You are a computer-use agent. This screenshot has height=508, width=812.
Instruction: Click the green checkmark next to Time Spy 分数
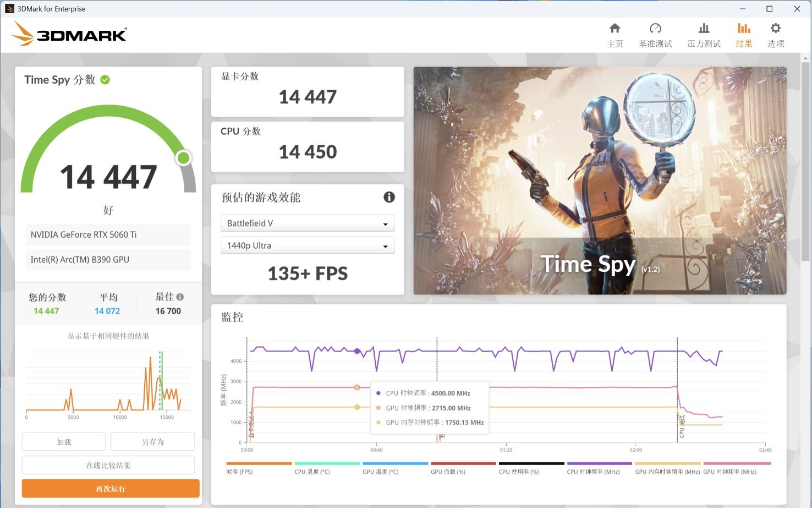105,79
